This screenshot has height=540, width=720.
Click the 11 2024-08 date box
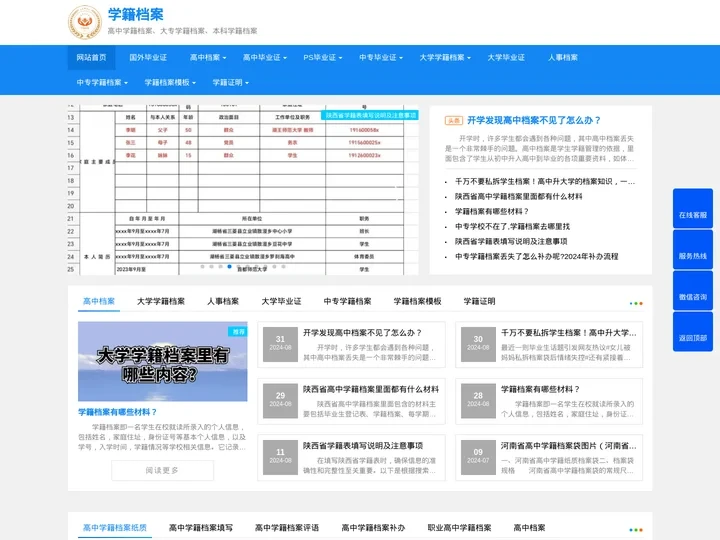pos(280,455)
